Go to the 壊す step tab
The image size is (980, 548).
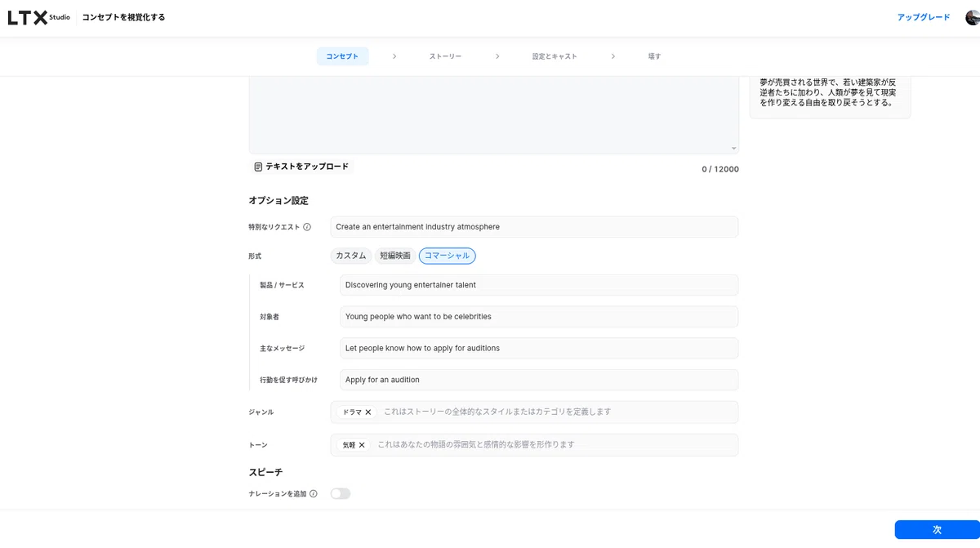(654, 56)
